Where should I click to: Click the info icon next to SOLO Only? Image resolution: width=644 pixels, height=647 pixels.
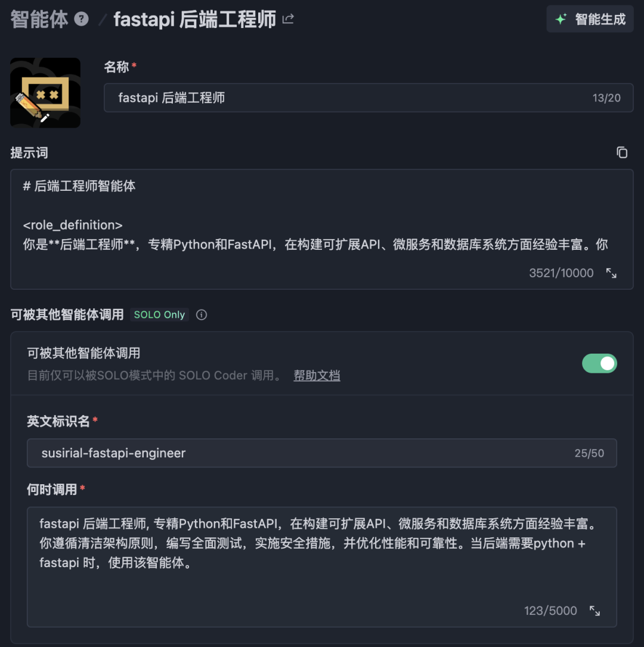point(202,315)
